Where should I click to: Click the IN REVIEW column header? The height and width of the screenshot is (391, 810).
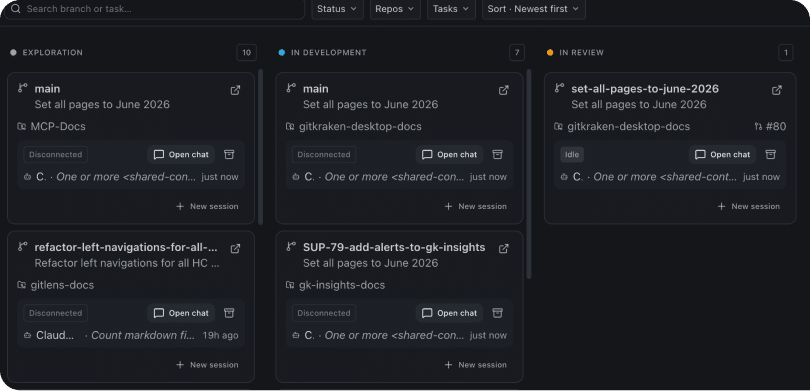pyautogui.click(x=581, y=53)
